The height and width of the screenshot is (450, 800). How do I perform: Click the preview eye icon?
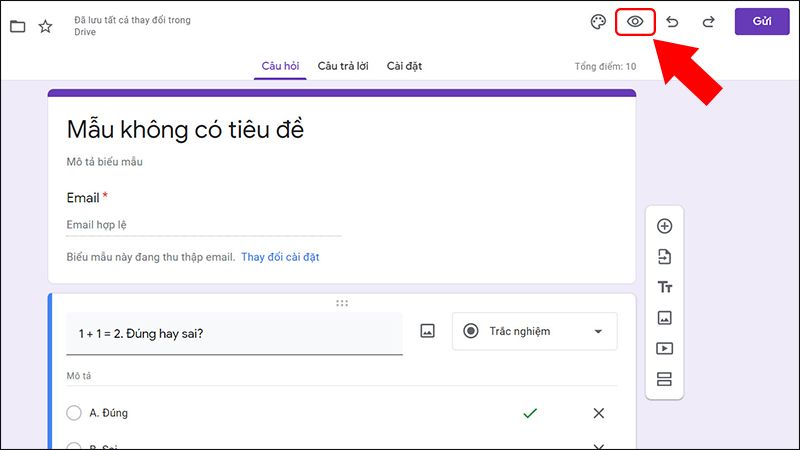(635, 22)
